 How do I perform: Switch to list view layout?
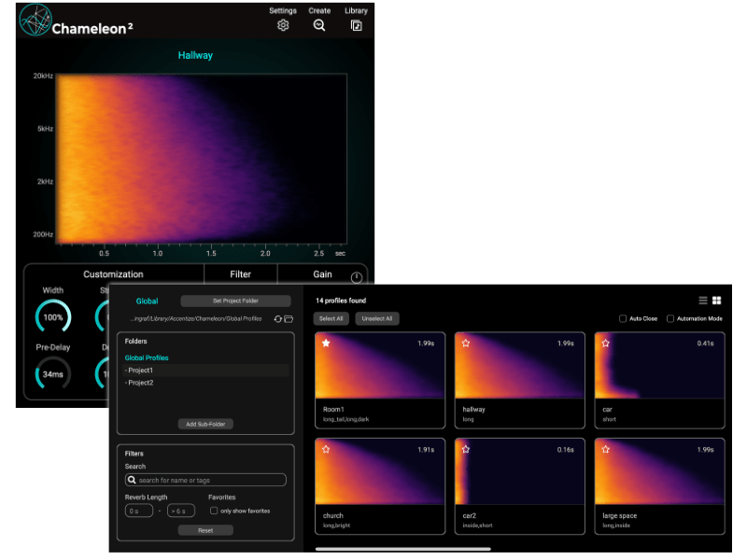pos(703,301)
